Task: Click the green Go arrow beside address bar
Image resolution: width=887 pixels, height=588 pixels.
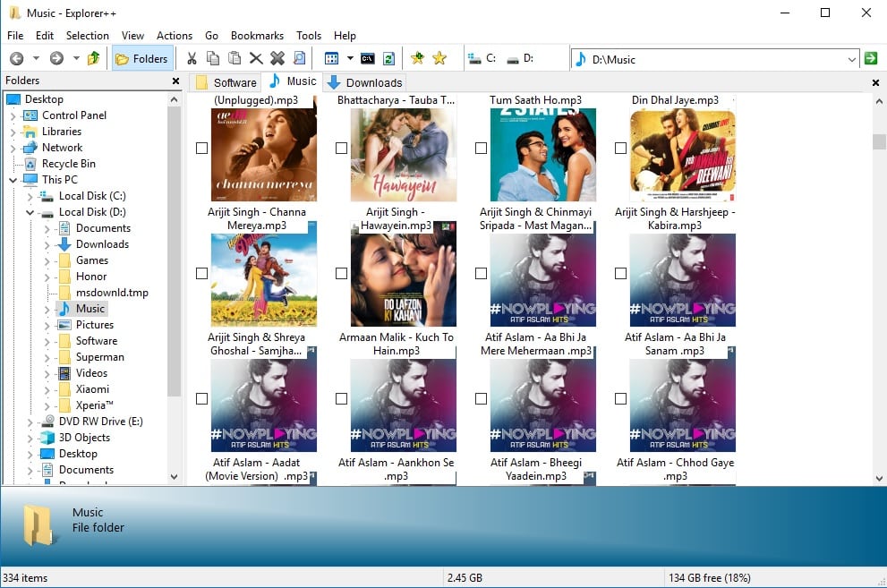Action: (x=871, y=58)
